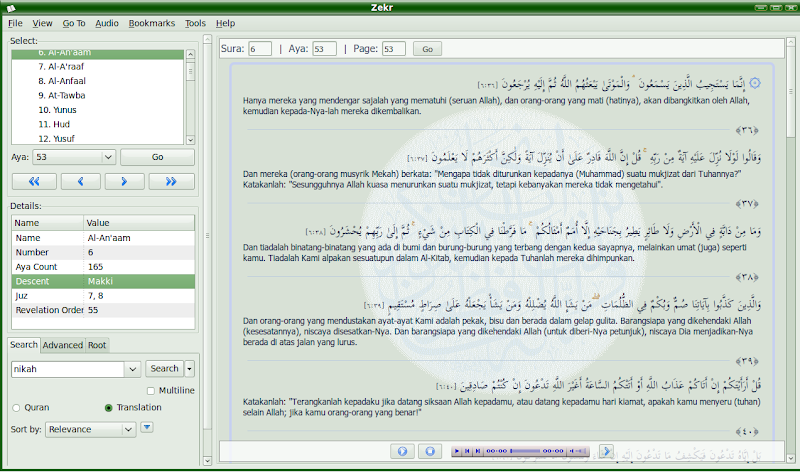Click the circular marker icon beside aya 36
This screenshot has width=800, height=472.
[x=755, y=83]
